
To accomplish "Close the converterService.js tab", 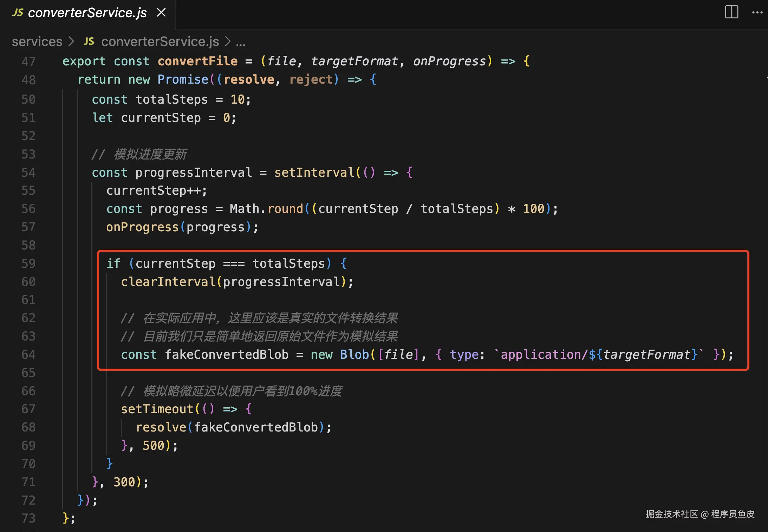I will point(161,13).
